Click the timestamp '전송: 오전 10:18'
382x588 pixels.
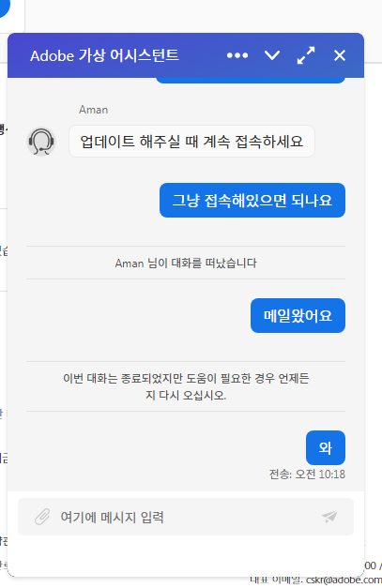coord(307,474)
